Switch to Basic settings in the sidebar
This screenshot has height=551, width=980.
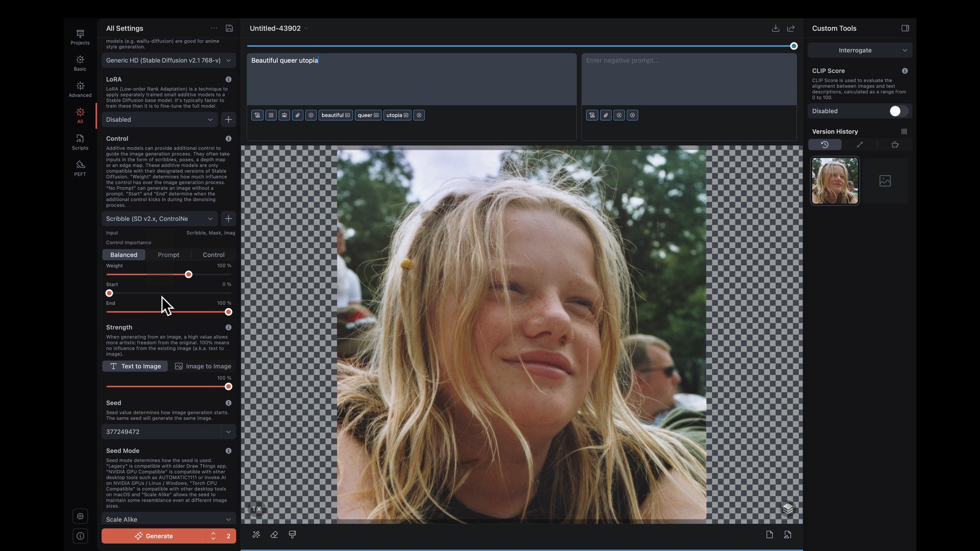pos(80,63)
